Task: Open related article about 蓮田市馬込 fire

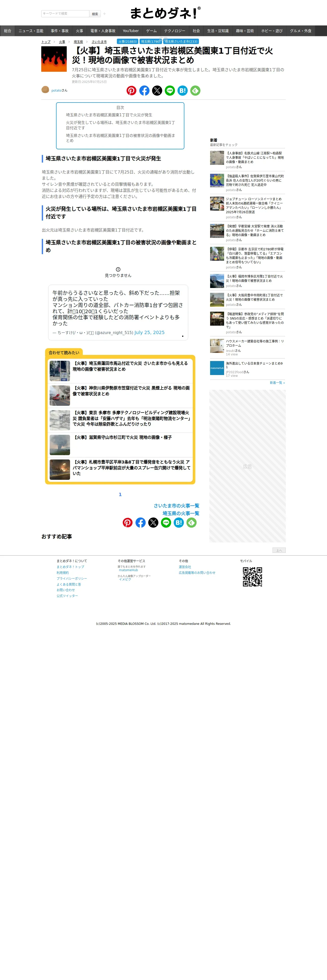Action: (x=131, y=366)
